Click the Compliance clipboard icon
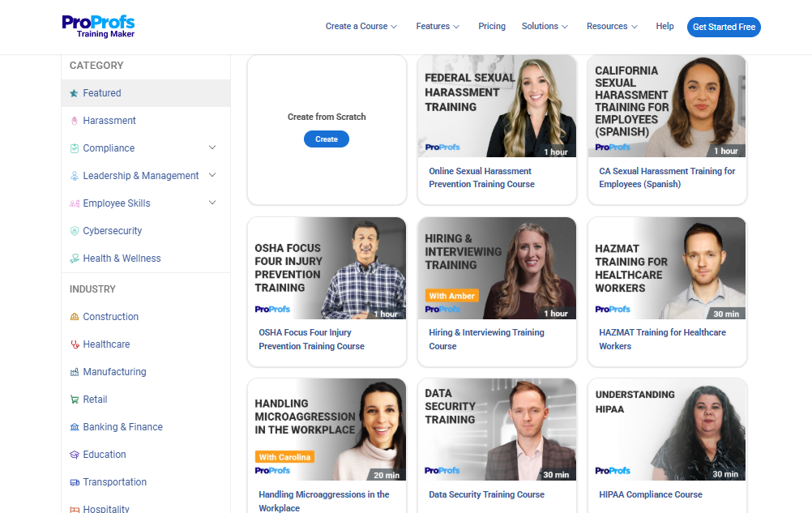Image resolution: width=812 pixels, height=513 pixels. pyautogui.click(x=74, y=148)
